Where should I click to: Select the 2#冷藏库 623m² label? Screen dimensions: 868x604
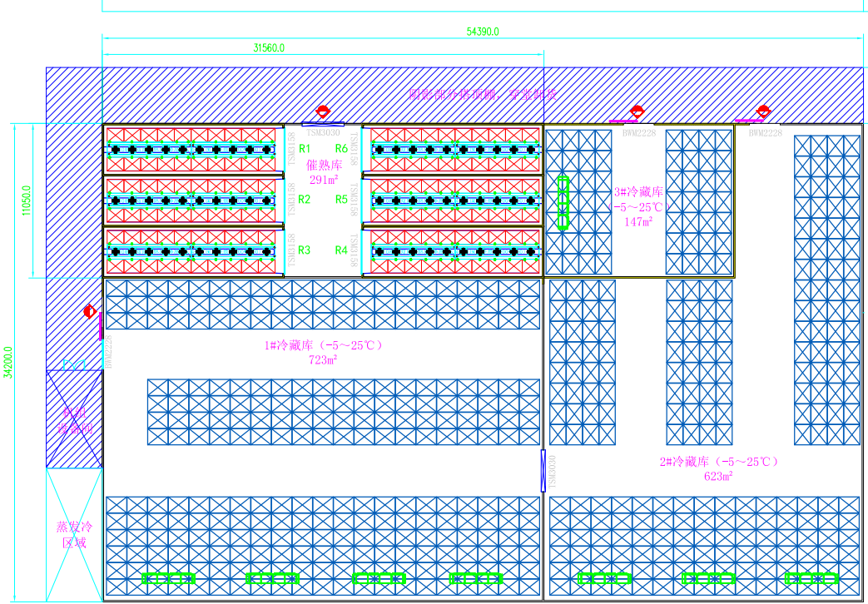point(717,468)
